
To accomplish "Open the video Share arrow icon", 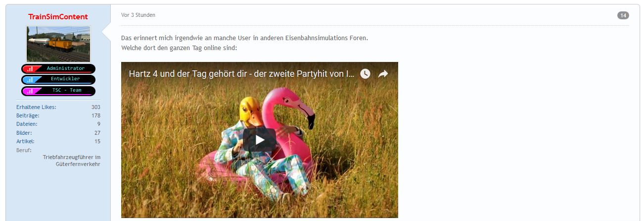I will coord(383,74).
